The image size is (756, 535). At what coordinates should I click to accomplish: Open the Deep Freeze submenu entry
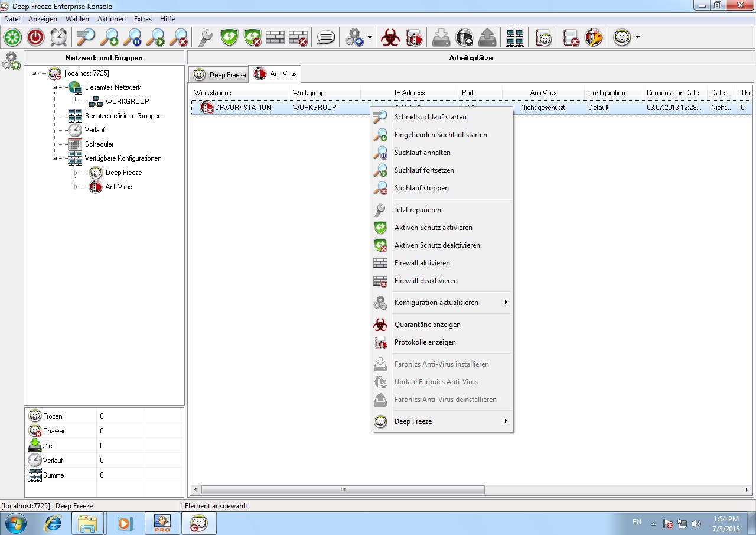(x=441, y=421)
